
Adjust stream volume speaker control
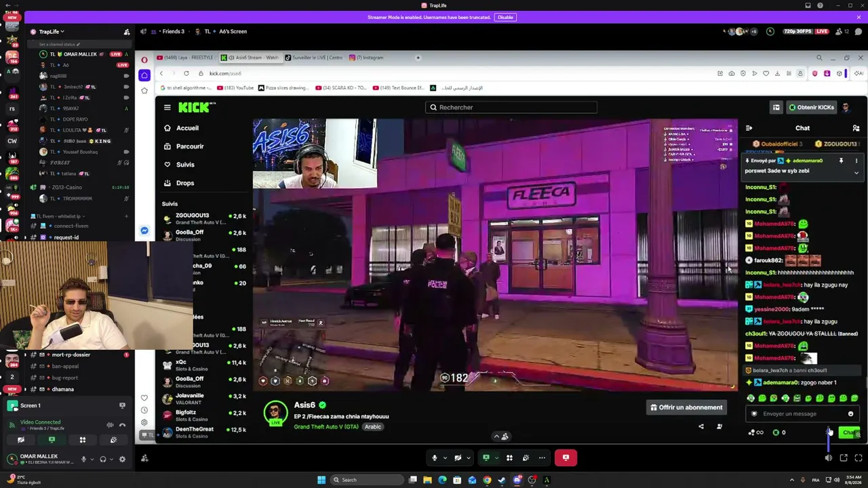tap(828, 458)
